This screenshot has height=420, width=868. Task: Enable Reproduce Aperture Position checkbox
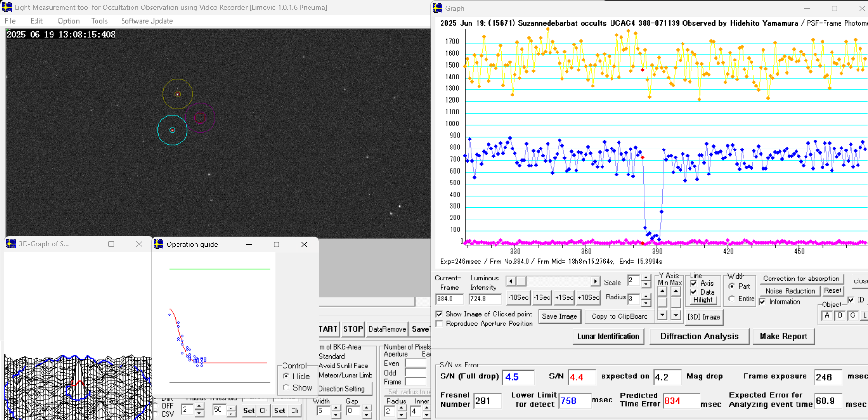tap(439, 324)
